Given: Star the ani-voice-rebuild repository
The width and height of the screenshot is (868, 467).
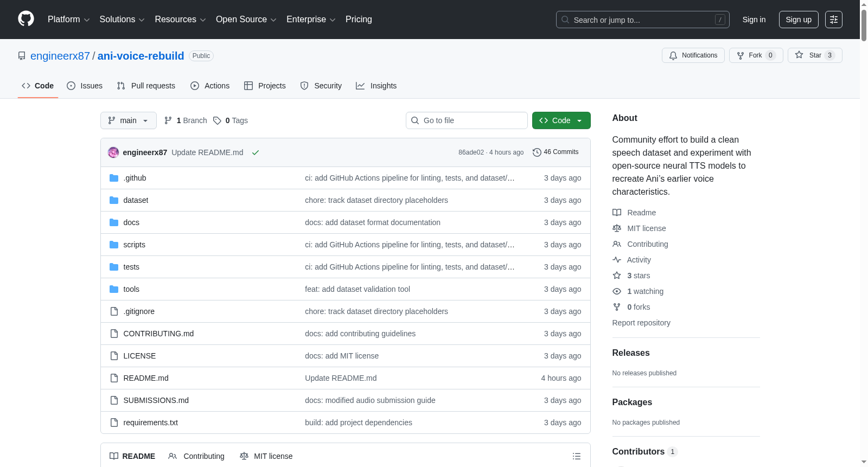Looking at the screenshot, I should coord(815,55).
